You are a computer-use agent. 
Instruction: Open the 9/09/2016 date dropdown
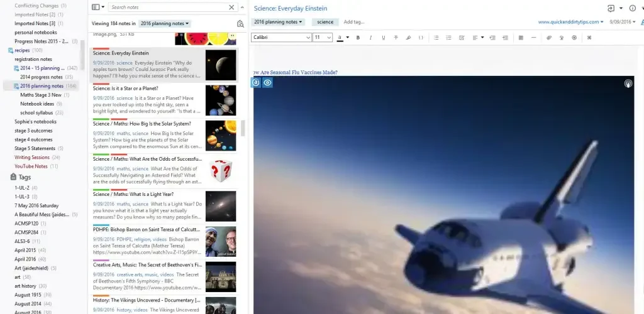click(622, 22)
